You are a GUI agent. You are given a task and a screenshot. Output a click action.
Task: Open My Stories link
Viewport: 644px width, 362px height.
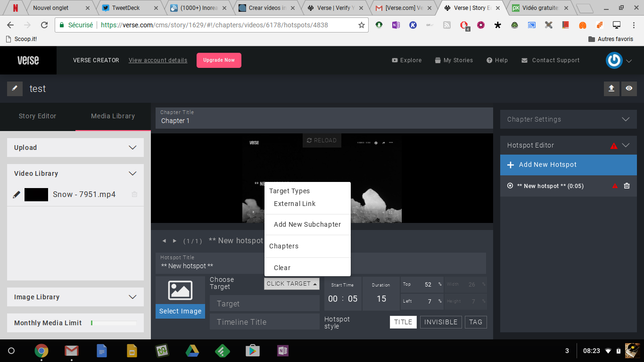point(454,60)
